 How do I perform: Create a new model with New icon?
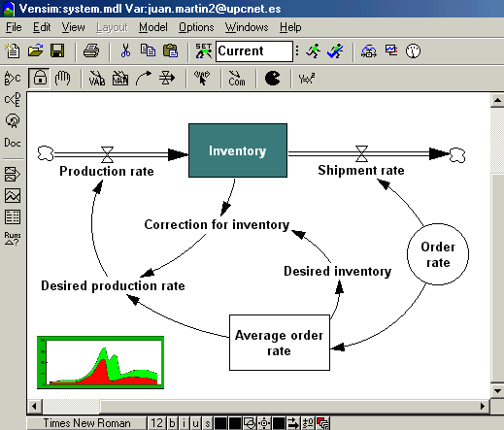point(13,51)
